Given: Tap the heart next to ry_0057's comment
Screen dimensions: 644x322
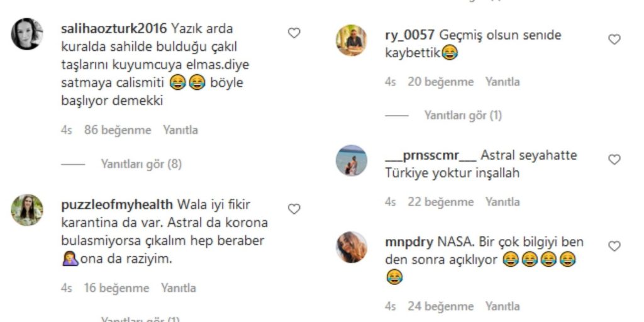Looking at the screenshot, I should [614, 40].
